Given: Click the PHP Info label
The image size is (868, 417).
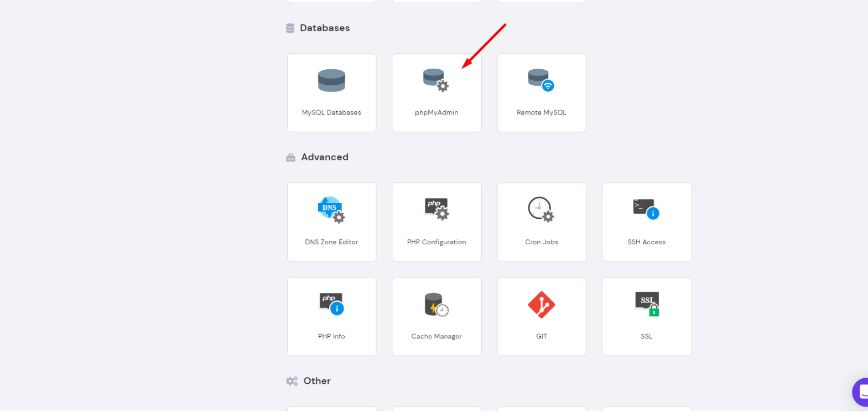Looking at the screenshot, I should [x=331, y=336].
